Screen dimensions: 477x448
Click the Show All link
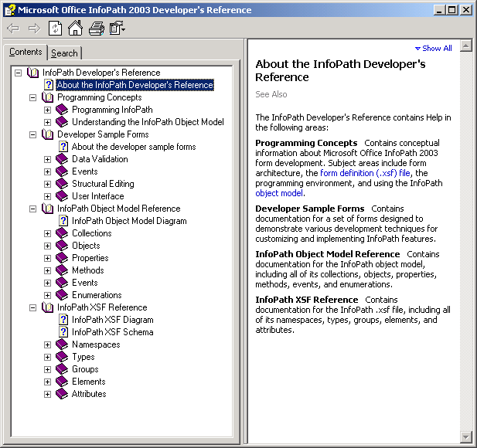(434, 49)
